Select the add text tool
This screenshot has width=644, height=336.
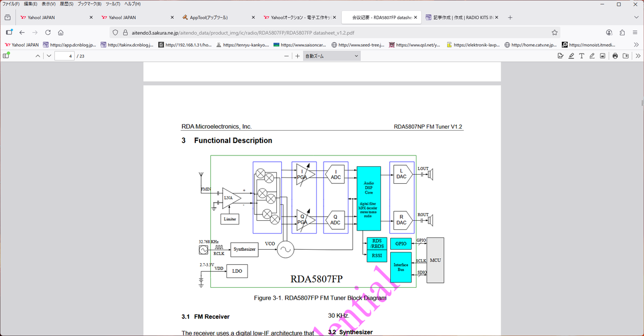582,56
